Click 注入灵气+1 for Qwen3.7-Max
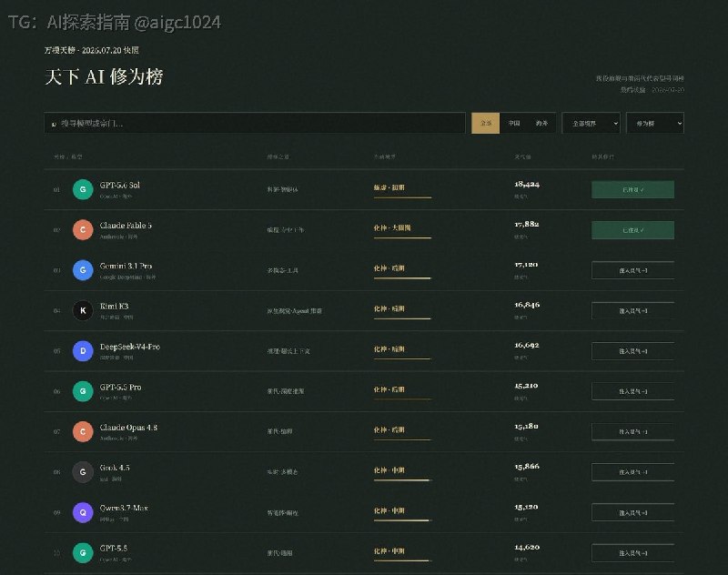Viewport: 728px width, 575px height. [632, 512]
